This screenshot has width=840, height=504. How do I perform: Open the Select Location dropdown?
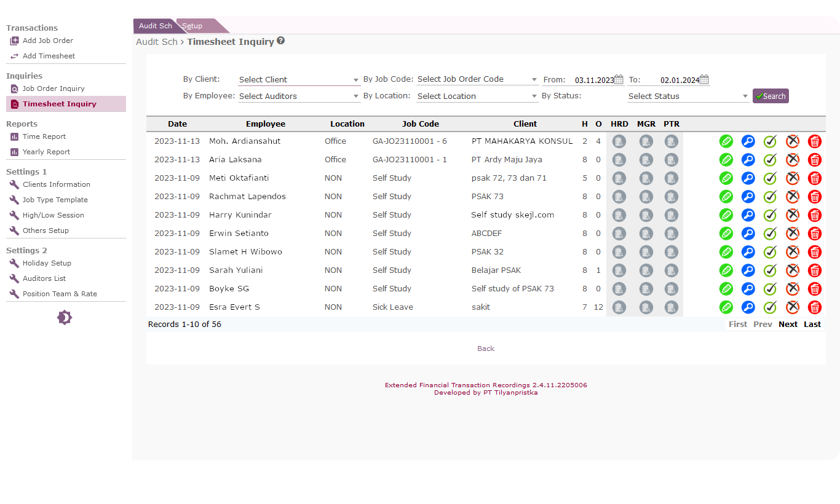[477, 96]
